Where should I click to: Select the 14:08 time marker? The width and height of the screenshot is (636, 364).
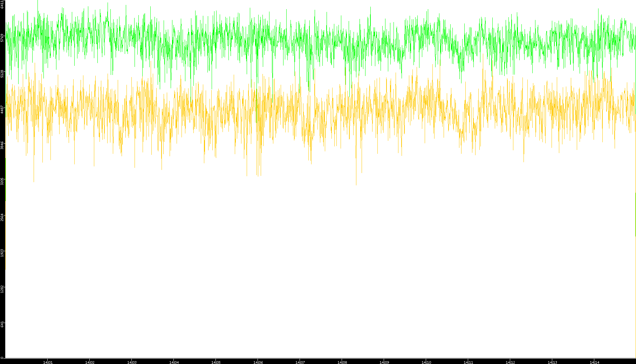[x=342, y=362]
